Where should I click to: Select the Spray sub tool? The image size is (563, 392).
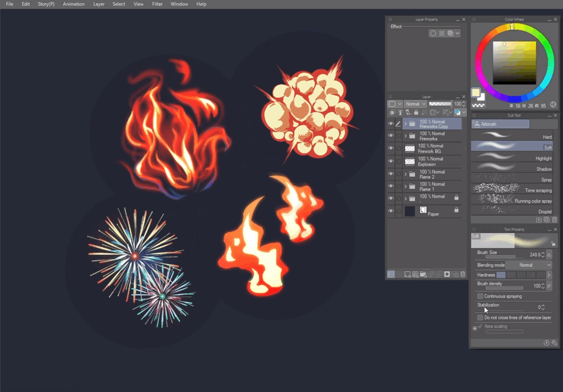[x=511, y=179]
